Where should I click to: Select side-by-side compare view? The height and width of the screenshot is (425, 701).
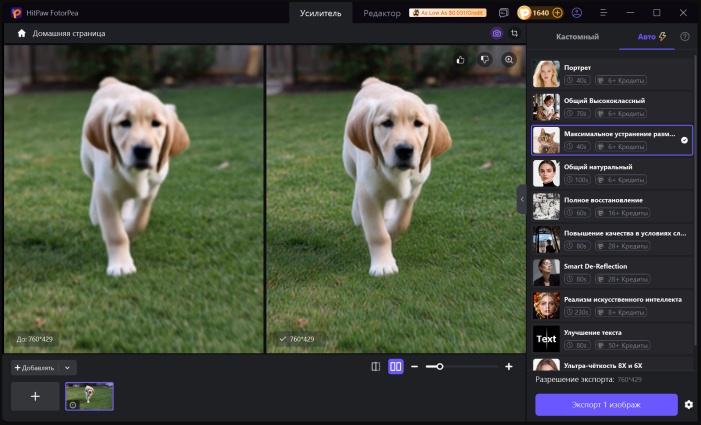click(x=396, y=366)
